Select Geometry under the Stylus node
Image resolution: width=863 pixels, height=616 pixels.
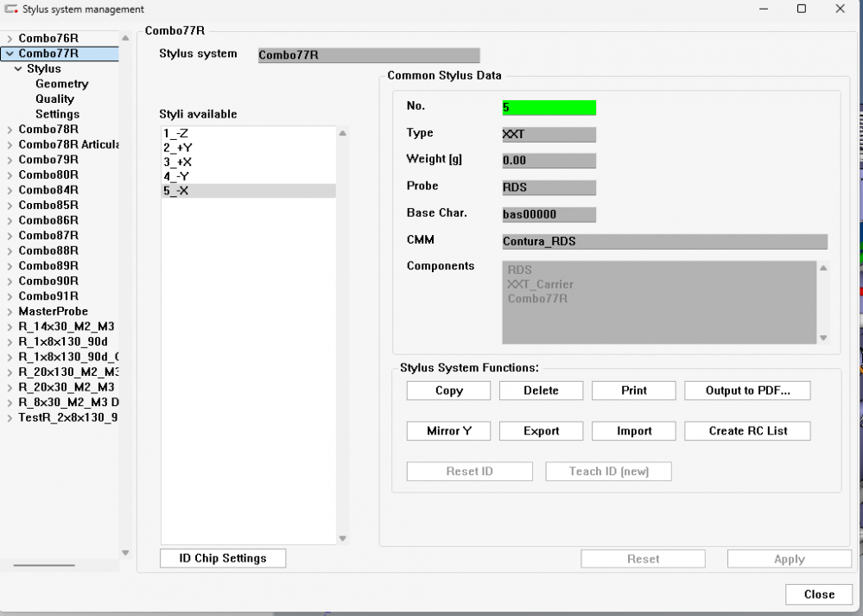(61, 83)
